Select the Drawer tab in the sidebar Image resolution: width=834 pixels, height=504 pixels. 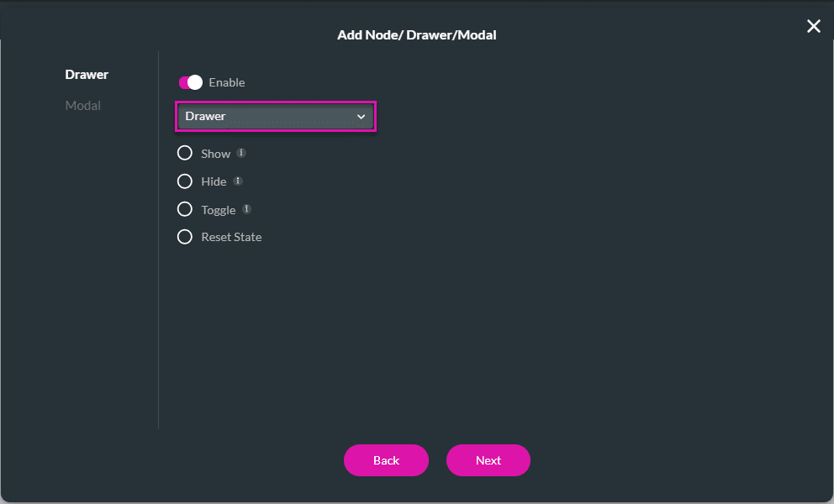pos(87,74)
